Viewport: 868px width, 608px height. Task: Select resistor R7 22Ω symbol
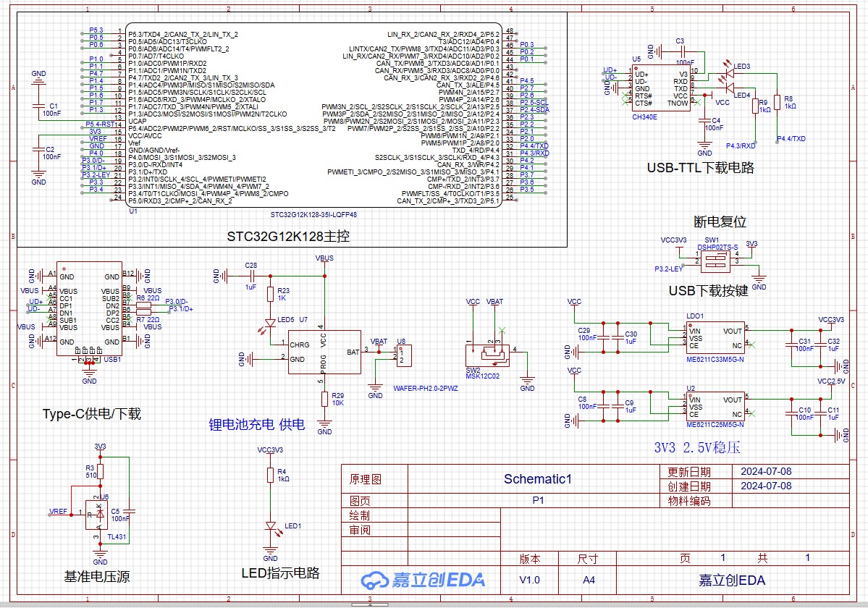tap(143, 313)
